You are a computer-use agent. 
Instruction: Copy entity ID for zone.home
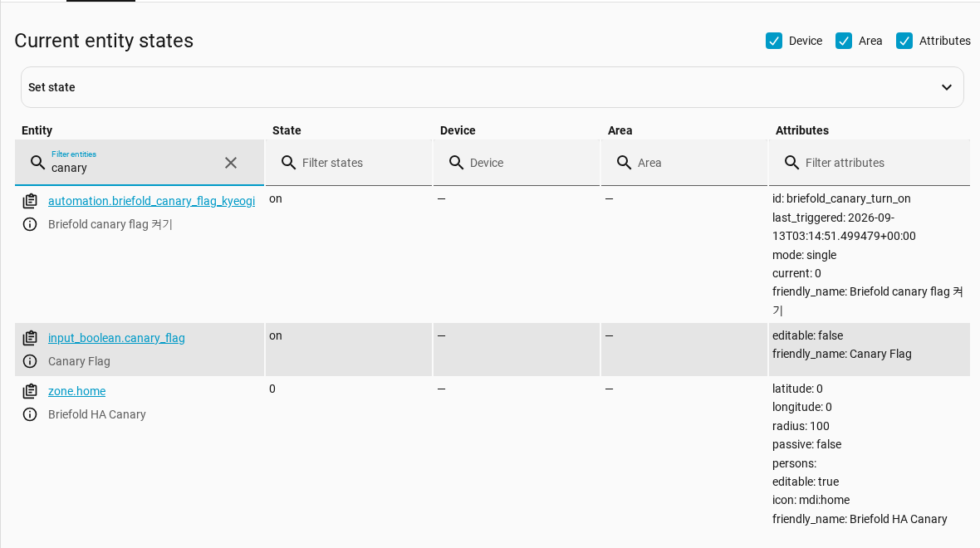click(x=29, y=391)
